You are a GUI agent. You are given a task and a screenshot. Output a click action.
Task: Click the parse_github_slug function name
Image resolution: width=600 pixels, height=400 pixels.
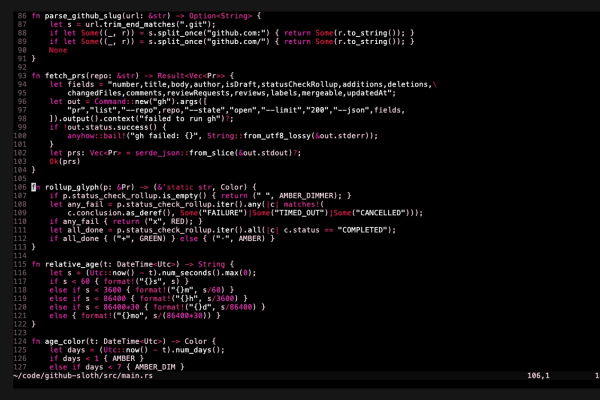pos(83,16)
